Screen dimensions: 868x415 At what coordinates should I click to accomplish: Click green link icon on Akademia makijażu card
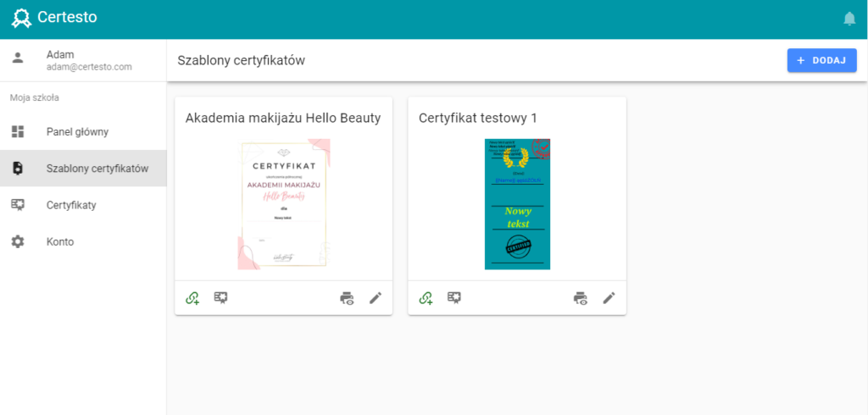pyautogui.click(x=192, y=298)
